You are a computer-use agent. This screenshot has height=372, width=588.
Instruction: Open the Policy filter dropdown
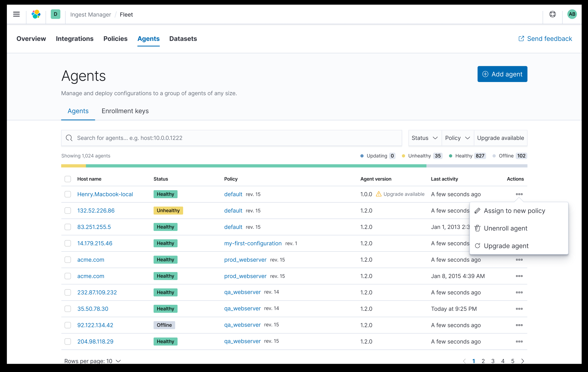[x=457, y=138]
